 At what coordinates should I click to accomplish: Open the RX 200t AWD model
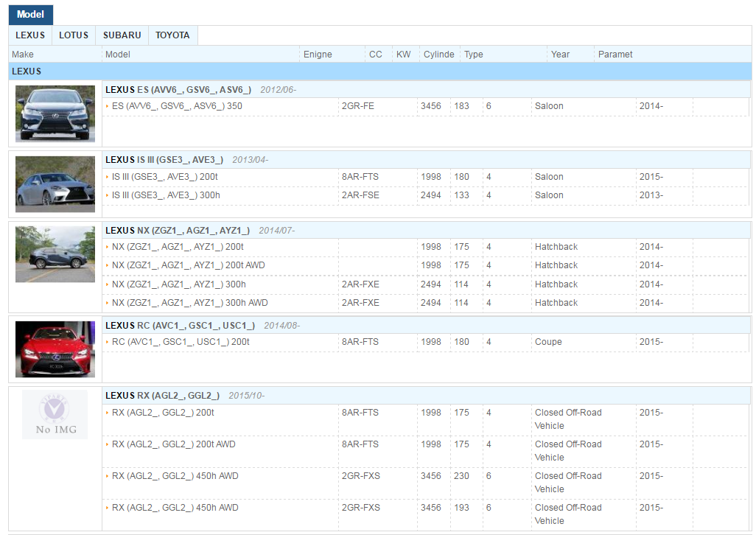tap(174, 444)
